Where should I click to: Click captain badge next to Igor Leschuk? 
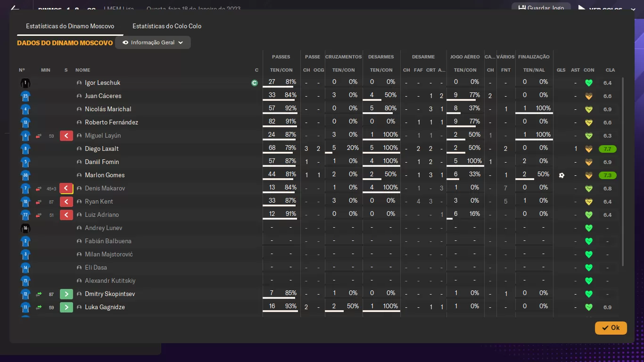pyautogui.click(x=255, y=83)
